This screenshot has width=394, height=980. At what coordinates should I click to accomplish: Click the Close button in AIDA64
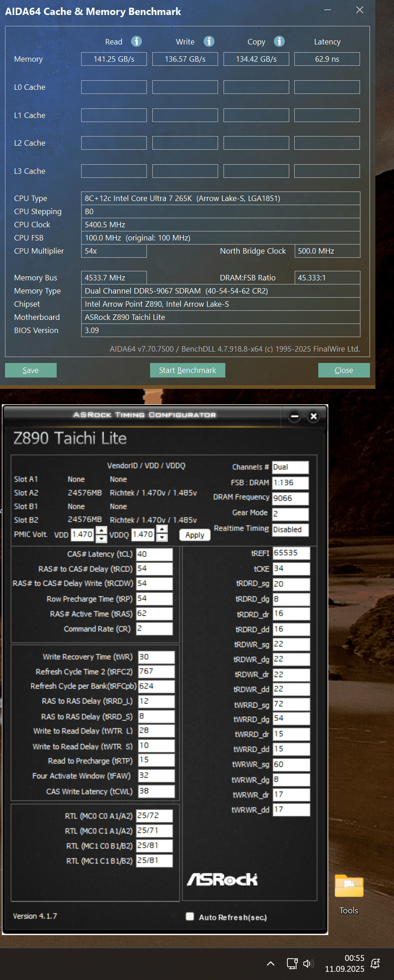(344, 370)
